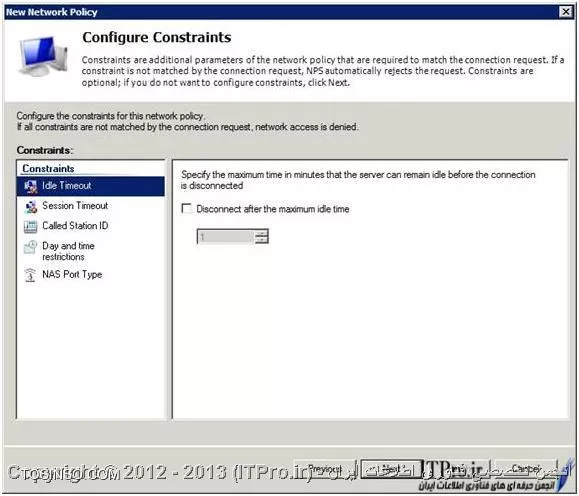Increase idle minutes with spinner up arrow
Screen dimensions: 579x496
(x=261, y=233)
